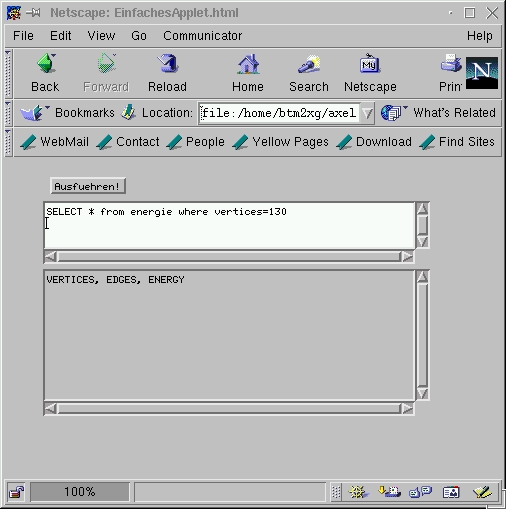Screen dimensions: 506x509
Task: Open the Bookmarks dropdown
Action: point(68,113)
